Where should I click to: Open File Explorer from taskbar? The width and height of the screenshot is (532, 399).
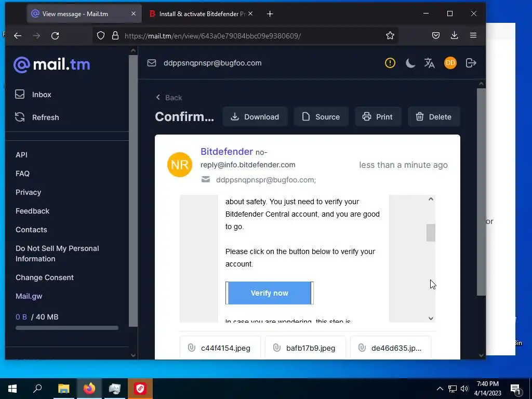coord(63,389)
